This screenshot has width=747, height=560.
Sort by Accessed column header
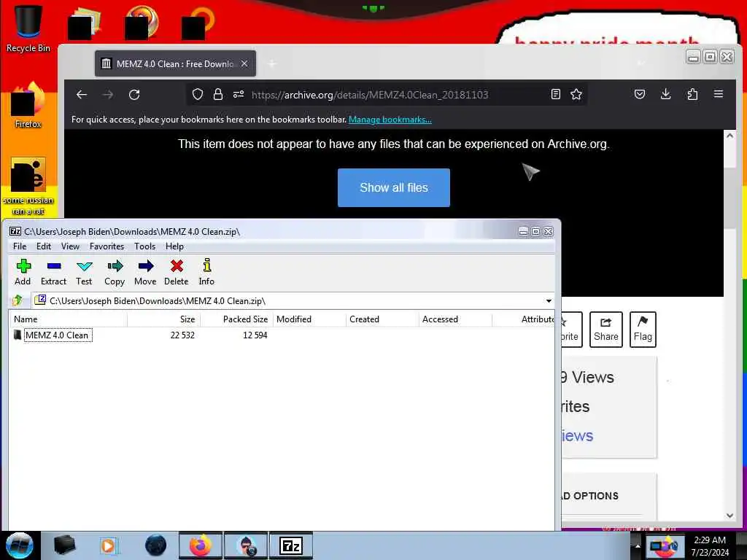coord(455,319)
